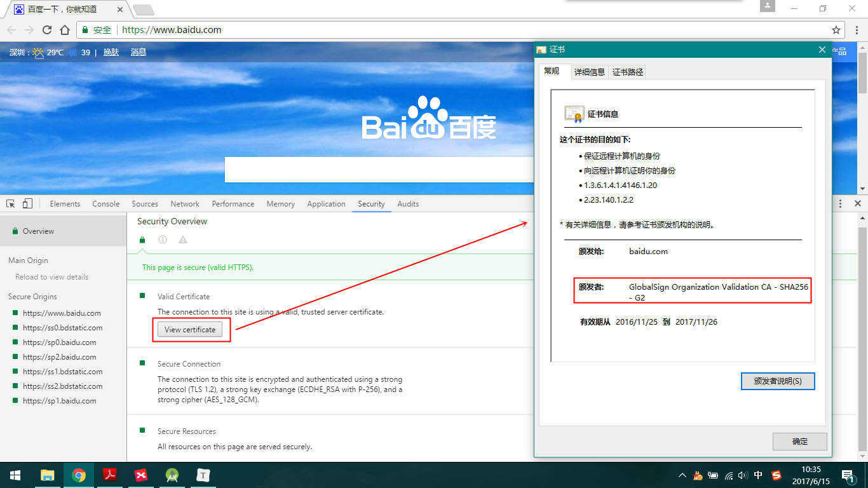Select the warning triangle filter icon
Image resolution: width=868 pixels, height=488 pixels.
[x=183, y=240]
